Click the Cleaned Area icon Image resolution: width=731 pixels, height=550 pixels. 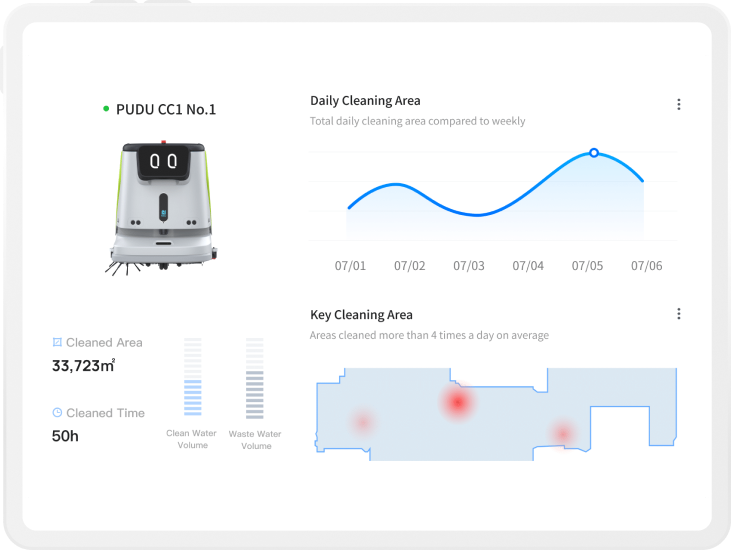coord(57,342)
